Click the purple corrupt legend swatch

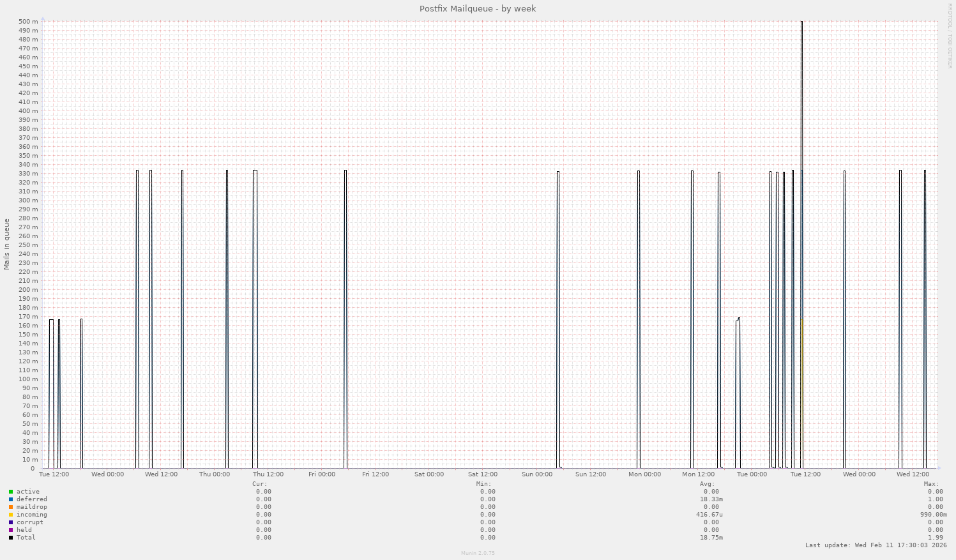(11, 522)
